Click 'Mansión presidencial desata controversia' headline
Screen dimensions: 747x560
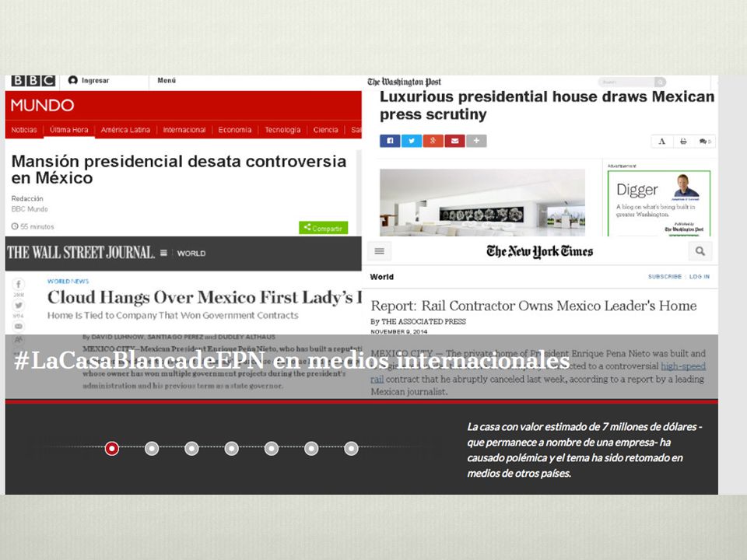click(x=179, y=170)
